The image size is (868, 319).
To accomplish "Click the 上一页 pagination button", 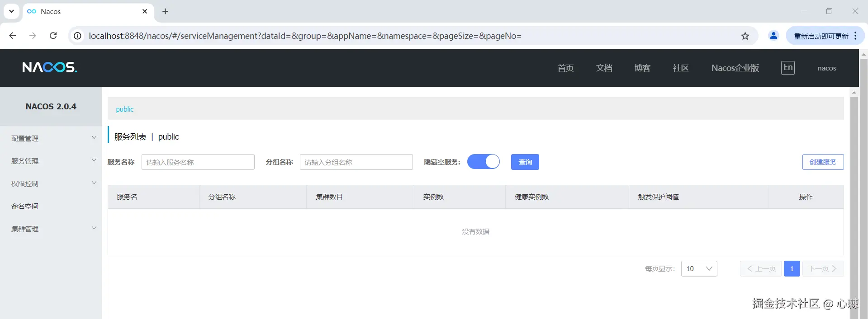I will click(761, 268).
